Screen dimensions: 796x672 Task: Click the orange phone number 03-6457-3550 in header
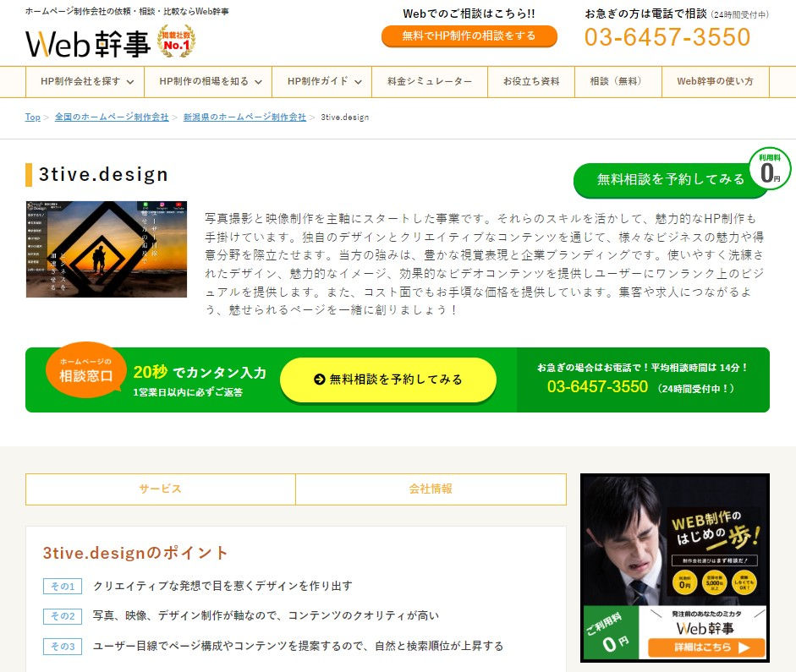click(x=667, y=37)
